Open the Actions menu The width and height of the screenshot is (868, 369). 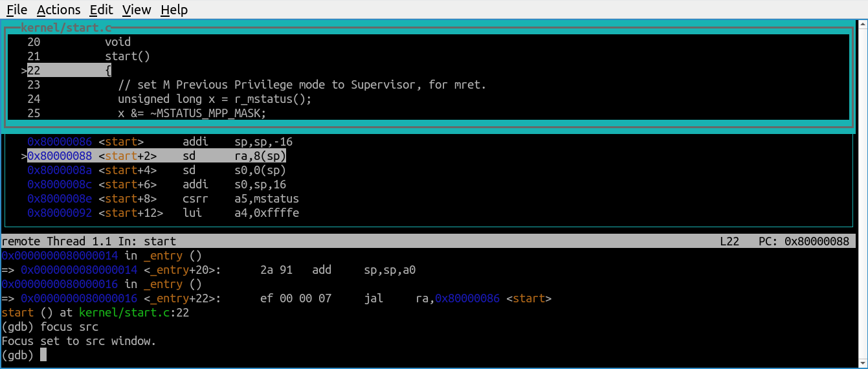(58, 10)
